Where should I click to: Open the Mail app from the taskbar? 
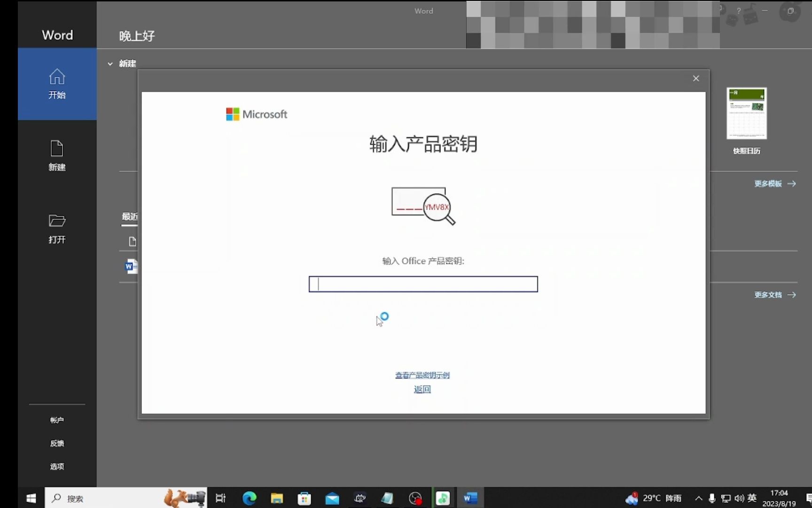click(x=332, y=498)
